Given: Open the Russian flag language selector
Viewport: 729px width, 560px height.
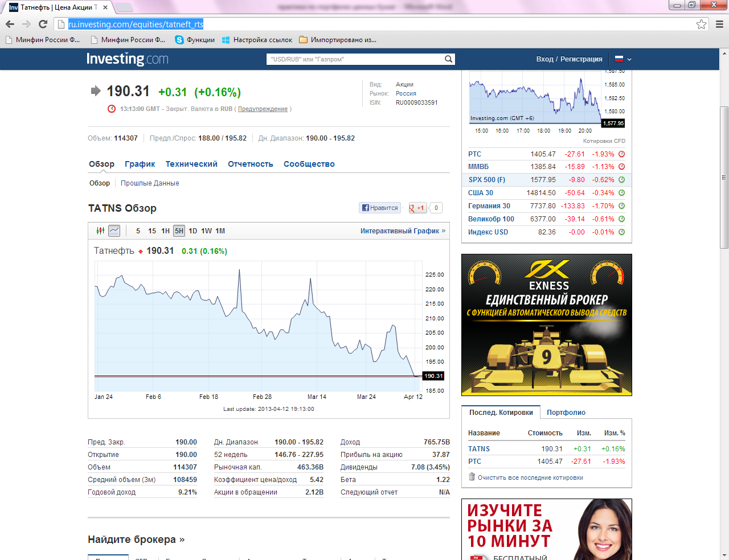Looking at the screenshot, I should [x=623, y=59].
